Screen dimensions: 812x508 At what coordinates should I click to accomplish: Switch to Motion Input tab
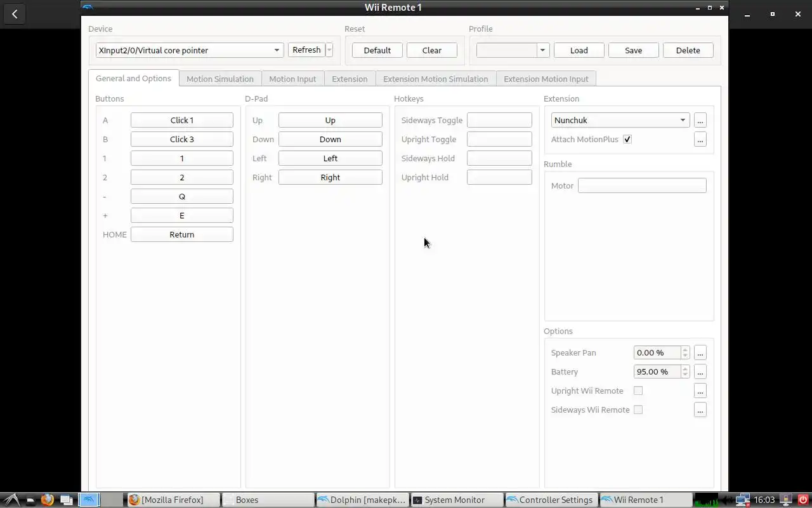(292, 79)
